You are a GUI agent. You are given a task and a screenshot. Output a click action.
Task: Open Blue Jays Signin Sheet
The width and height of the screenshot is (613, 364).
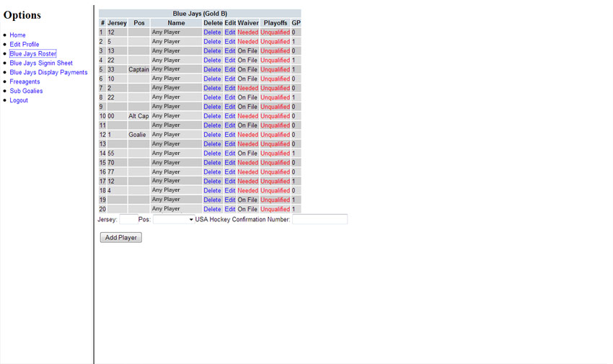click(x=41, y=63)
